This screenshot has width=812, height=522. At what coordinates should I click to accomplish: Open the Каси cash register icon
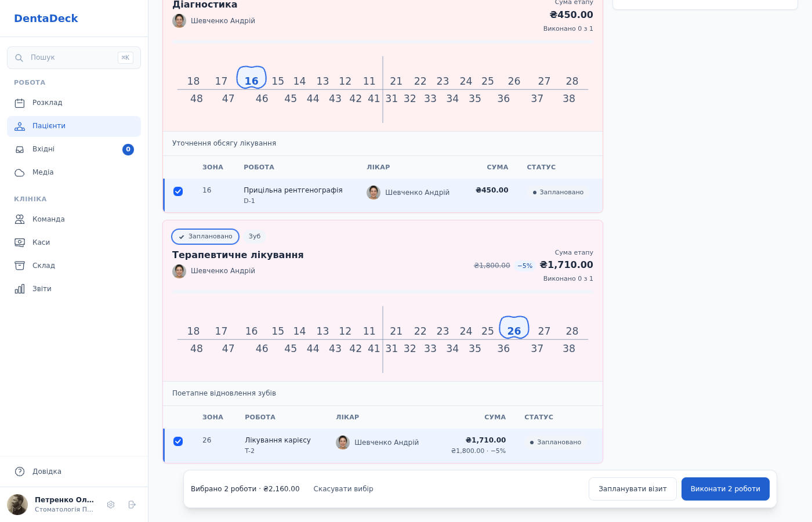pyautogui.click(x=20, y=242)
